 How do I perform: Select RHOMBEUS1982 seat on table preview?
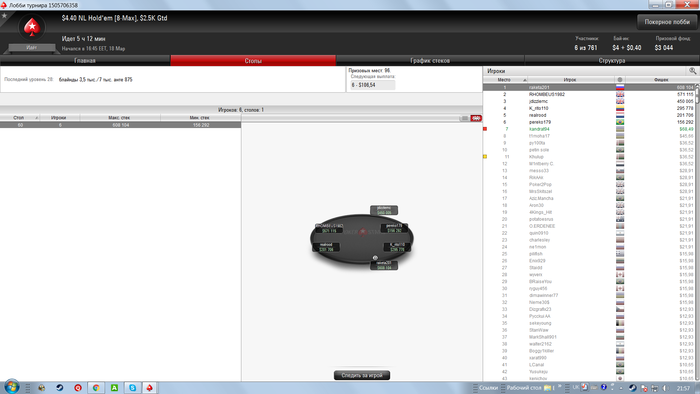[329, 228]
